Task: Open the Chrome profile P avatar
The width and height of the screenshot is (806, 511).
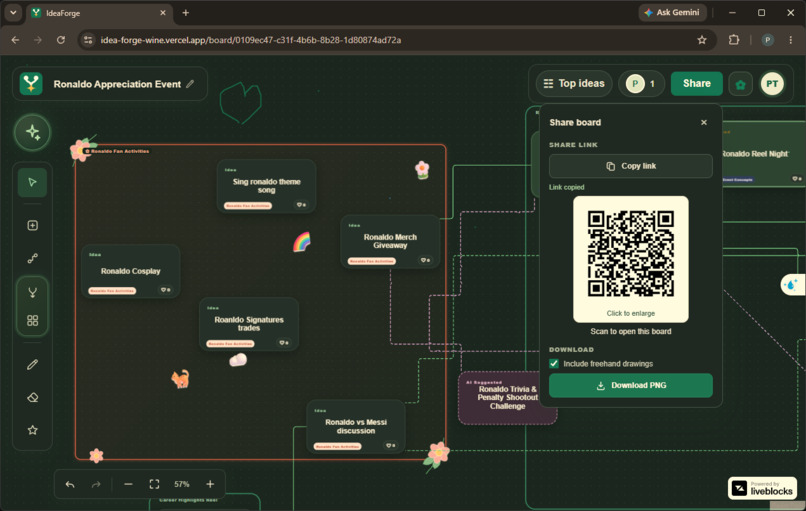Action: (767, 40)
